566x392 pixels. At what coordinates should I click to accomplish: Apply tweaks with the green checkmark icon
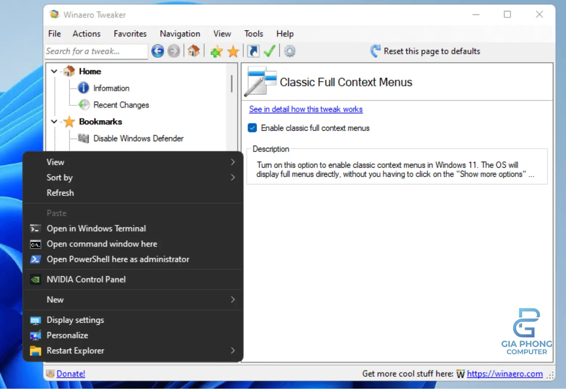tap(270, 51)
